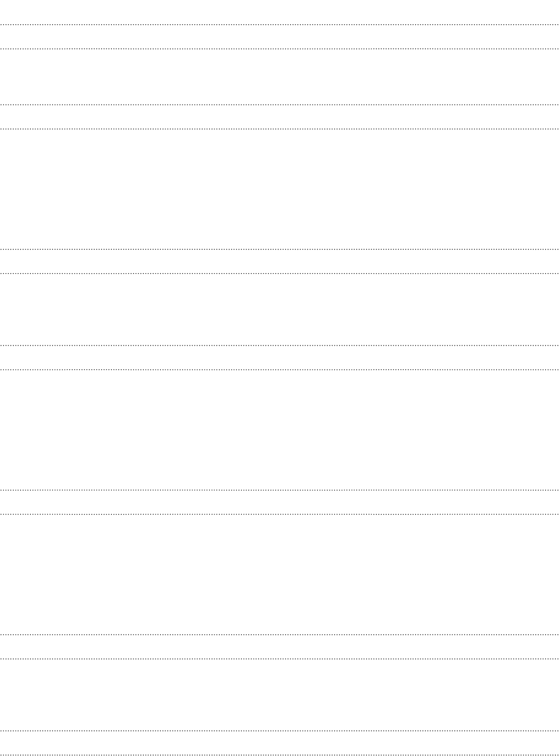This screenshot has width=559, height=756.
Task: Click the bottommost dotted line
Action: tap(279, 755)
